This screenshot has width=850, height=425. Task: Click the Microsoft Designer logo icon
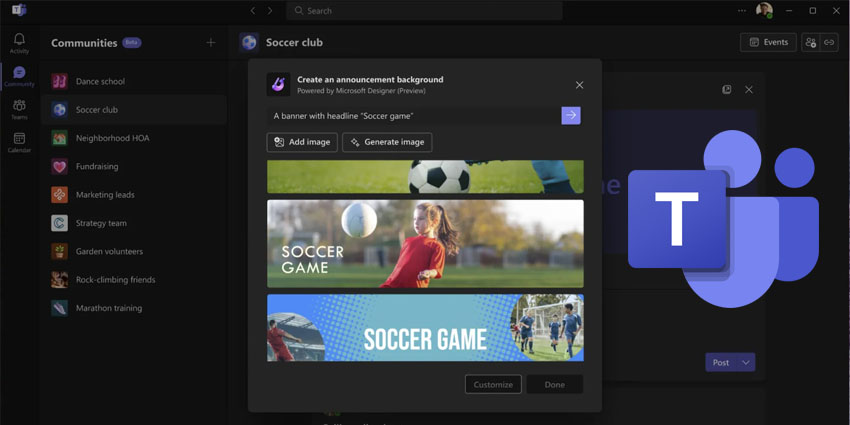[278, 85]
